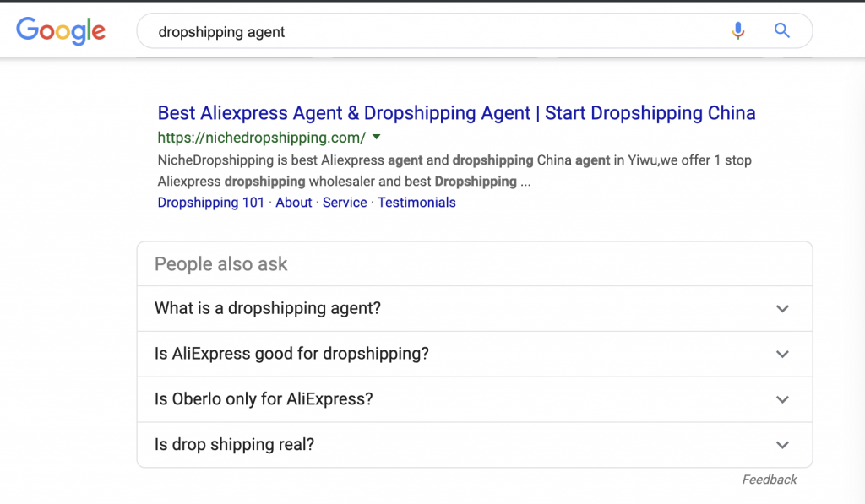Expand 'Is AliExpress good for dropshipping?' chevron
The image size is (865, 504).
[782, 355]
